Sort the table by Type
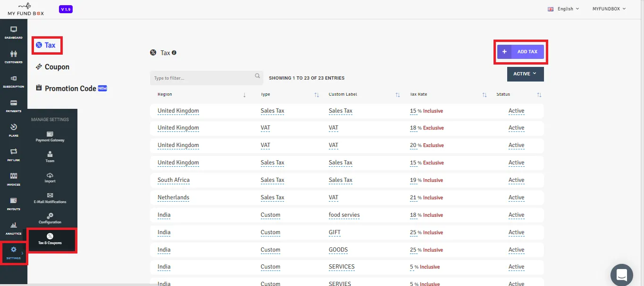The width and height of the screenshot is (644, 286). pos(317,95)
